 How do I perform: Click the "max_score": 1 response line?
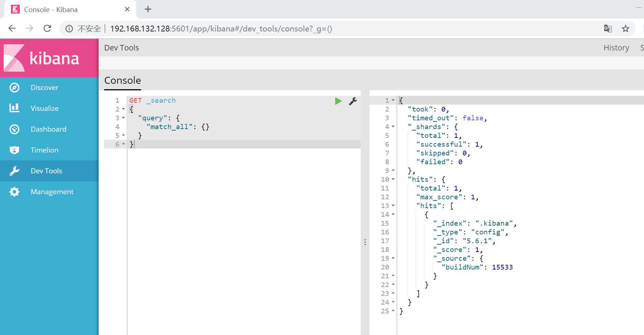coord(447,197)
